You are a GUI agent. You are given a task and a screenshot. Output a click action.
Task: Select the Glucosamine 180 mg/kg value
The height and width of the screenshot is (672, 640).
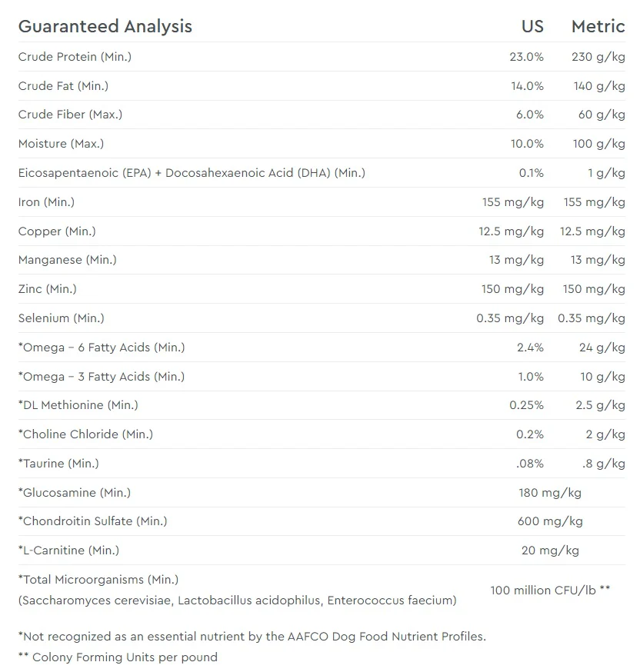pyautogui.click(x=550, y=492)
